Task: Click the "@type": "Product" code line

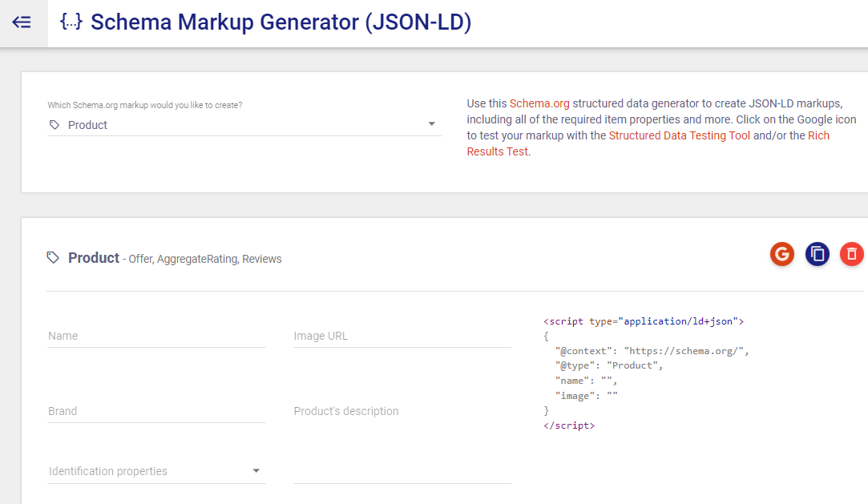Action: coord(609,365)
